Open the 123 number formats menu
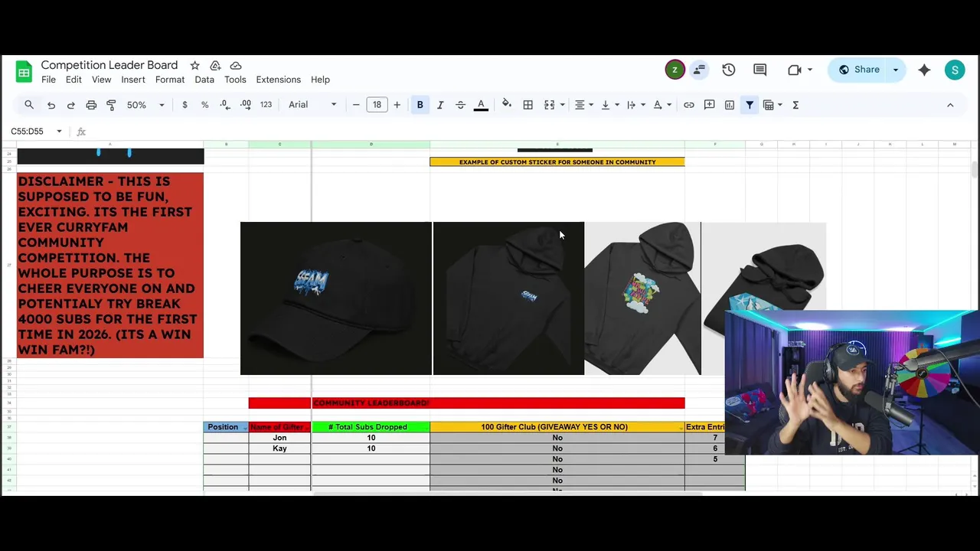This screenshot has width=980, height=551. pyautogui.click(x=266, y=105)
